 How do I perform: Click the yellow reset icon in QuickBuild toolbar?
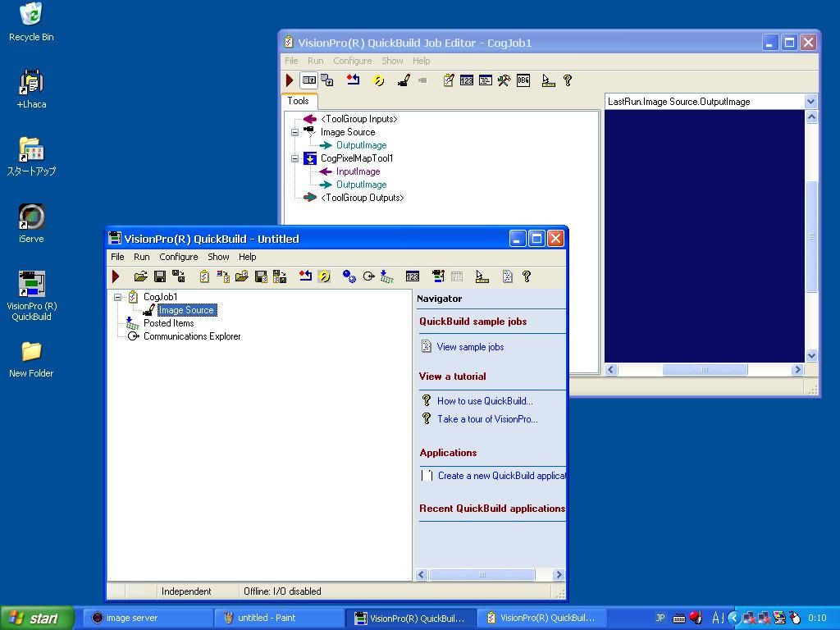click(x=325, y=276)
